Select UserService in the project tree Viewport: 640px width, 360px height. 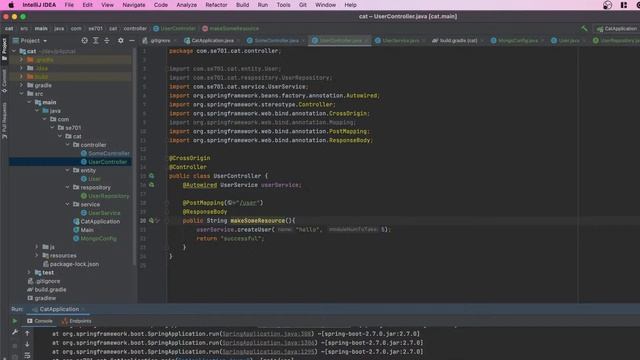click(x=100, y=213)
